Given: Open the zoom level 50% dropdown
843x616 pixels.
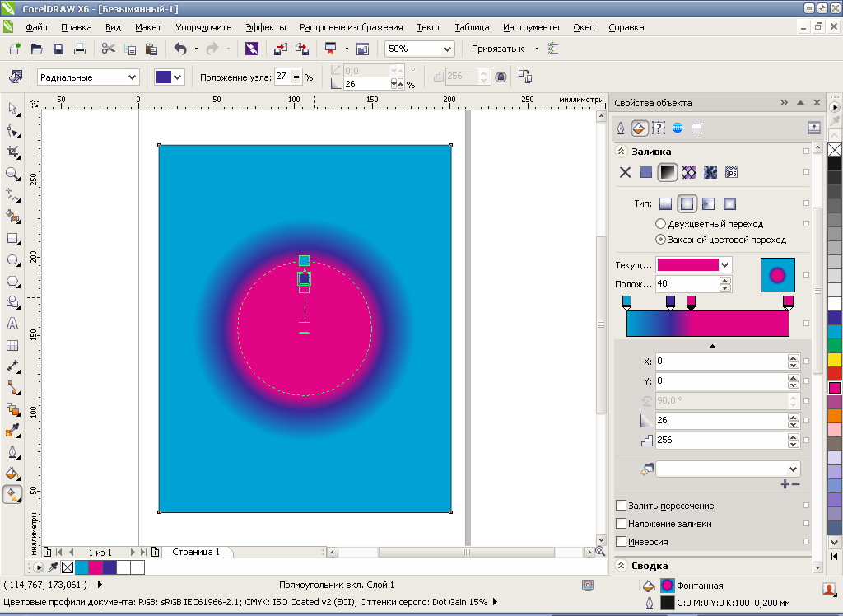Looking at the screenshot, I should pos(447,49).
